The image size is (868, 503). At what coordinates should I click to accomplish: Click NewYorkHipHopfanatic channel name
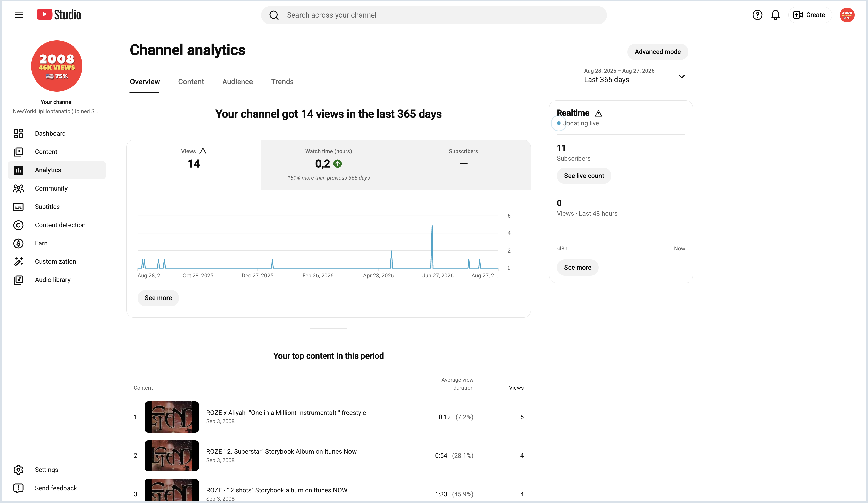(55, 111)
